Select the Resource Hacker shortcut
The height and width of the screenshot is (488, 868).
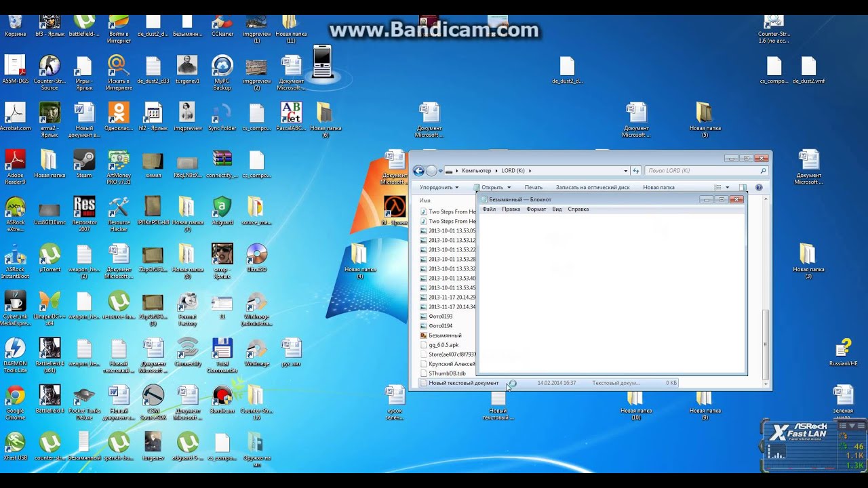pyautogui.click(x=119, y=213)
